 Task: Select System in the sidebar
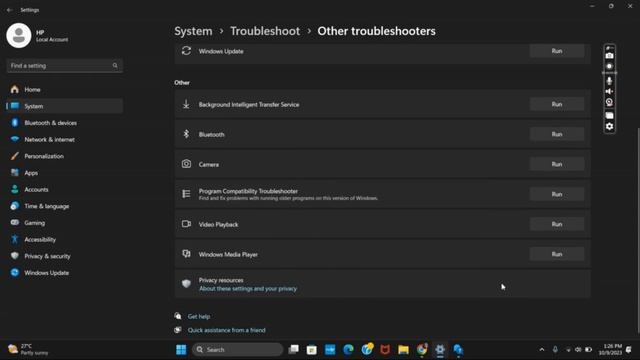coord(64,106)
